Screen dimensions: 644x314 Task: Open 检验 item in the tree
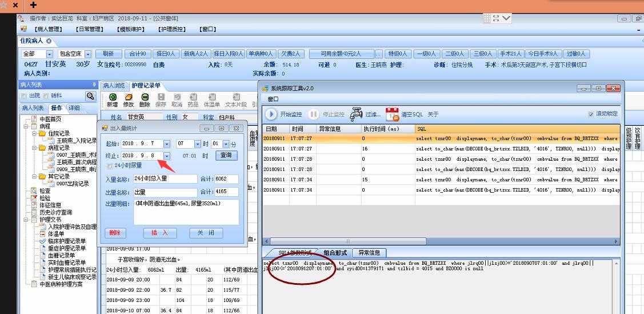(x=45, y=198)
